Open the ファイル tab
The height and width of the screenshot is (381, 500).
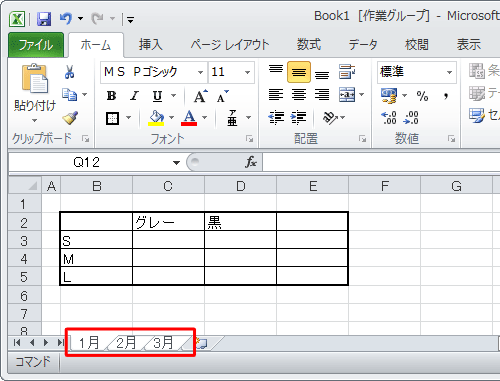click(x=36, y=45)
